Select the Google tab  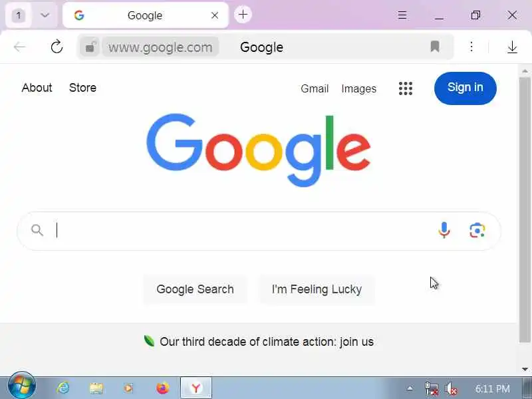(x=146, y=15)
